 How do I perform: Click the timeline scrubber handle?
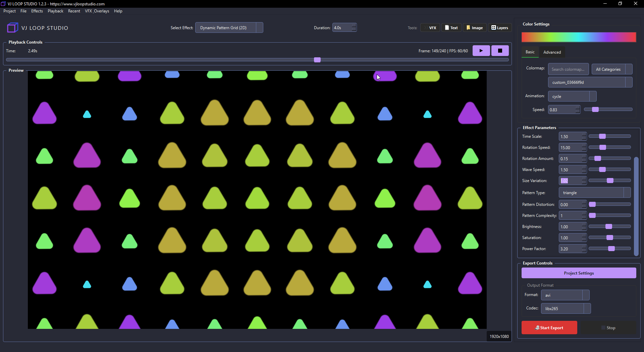click(317, 60)
